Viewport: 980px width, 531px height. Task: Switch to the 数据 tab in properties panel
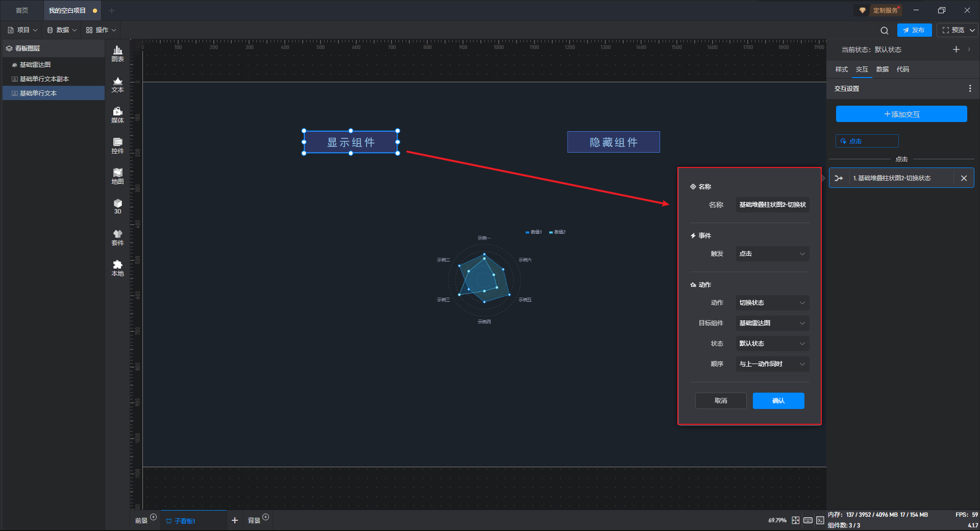882,69
